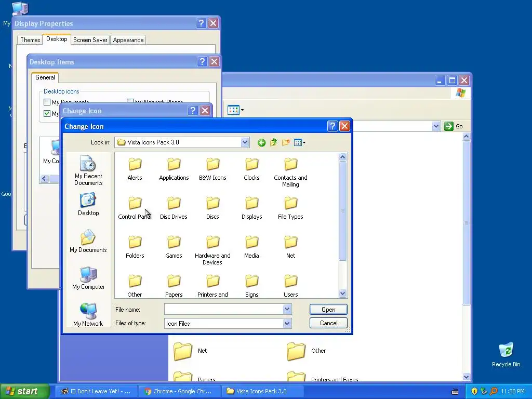This screenshot has height=399, width=532.
Task: Open Net folder in Explorer window
Action: click(x=190, y=351)
